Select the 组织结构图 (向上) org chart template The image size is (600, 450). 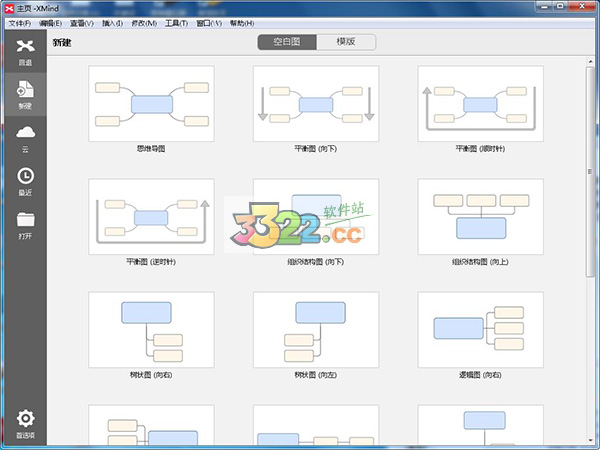pos(480,217)
